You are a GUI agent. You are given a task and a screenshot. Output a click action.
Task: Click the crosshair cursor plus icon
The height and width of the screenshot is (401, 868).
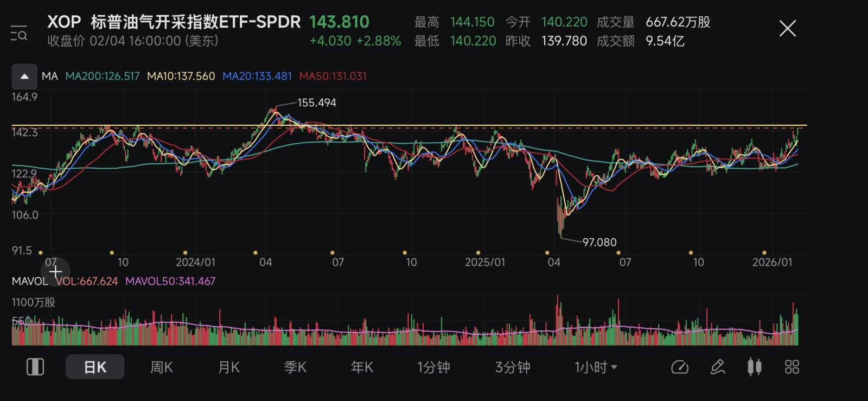pyautogui.click(x=55, y=271)
